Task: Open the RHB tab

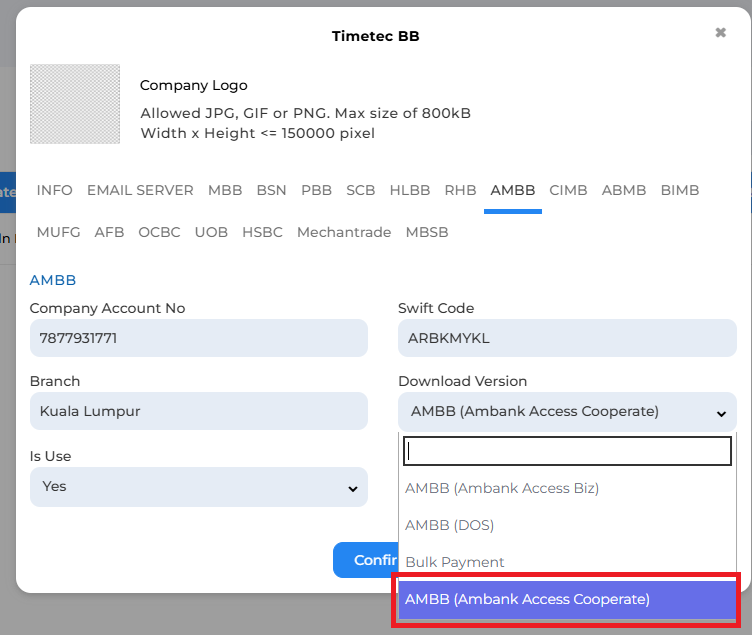Action: click(460, 190)
